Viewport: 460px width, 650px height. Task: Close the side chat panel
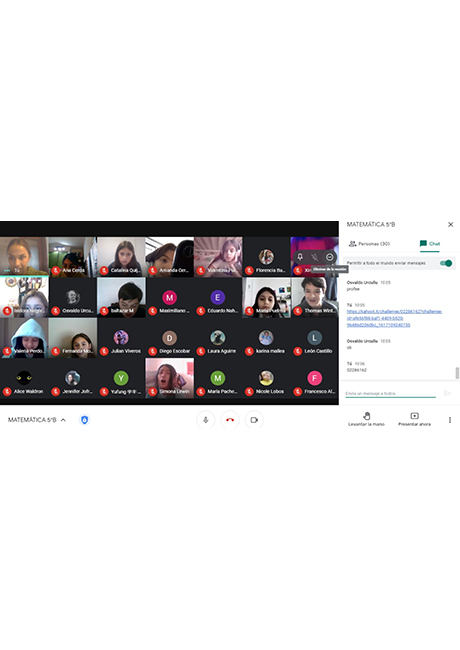point(450,225)
